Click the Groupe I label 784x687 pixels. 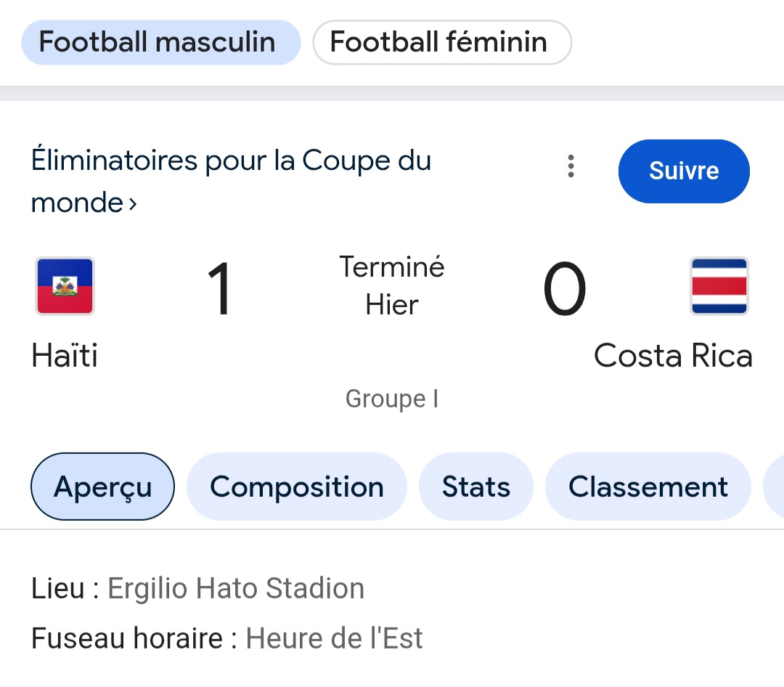click(x=392, y=399)
